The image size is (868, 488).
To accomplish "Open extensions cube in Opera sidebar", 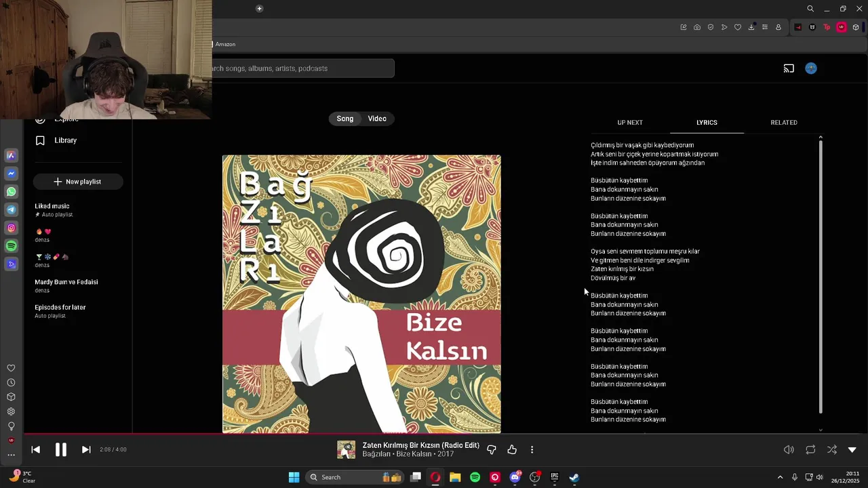I will click(x=11, y=397).
